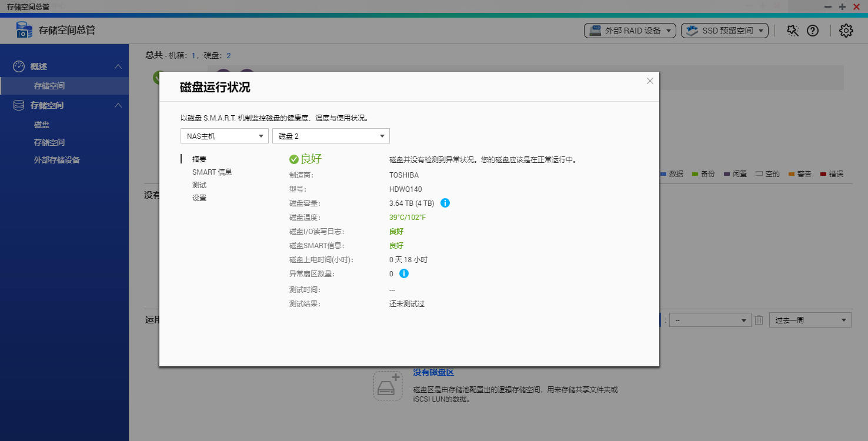
Task: Click the Storage & Snapshots app logo
Action: pyautogui.click(x=24, y=29)
